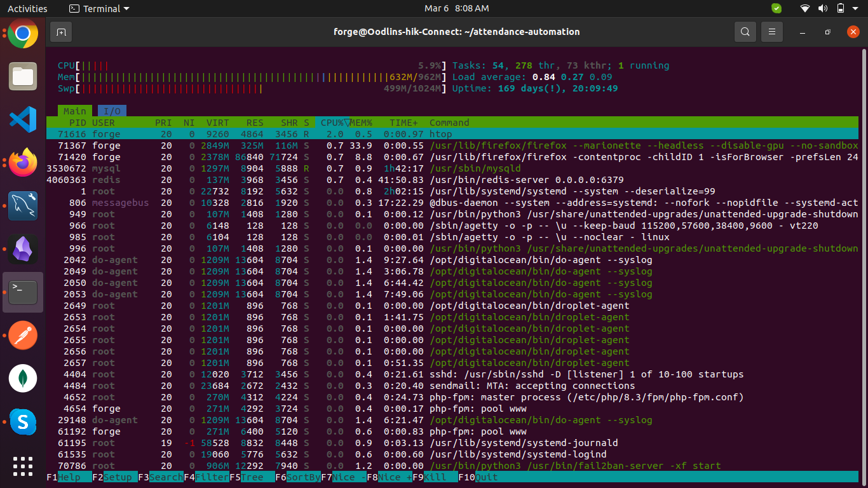Open the Activities overview

[x=27, y=9]
